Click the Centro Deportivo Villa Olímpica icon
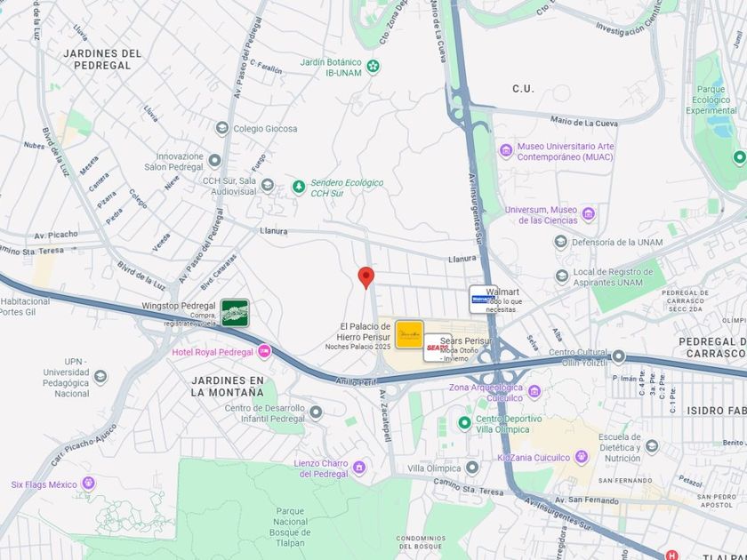 click(x=464, y=423)
